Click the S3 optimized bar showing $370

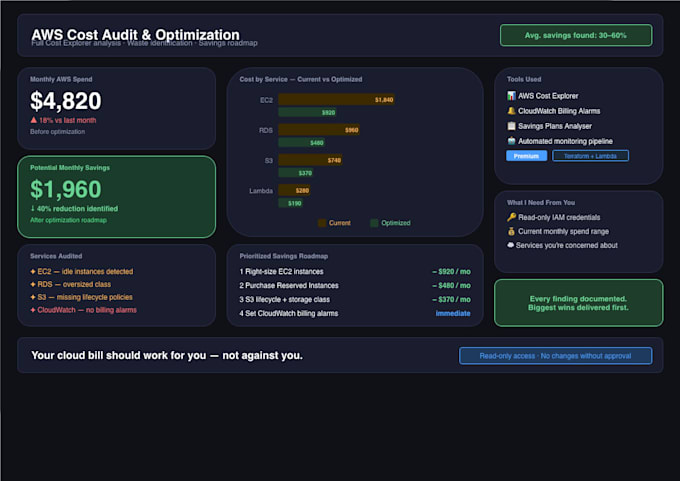pos(296,173)
